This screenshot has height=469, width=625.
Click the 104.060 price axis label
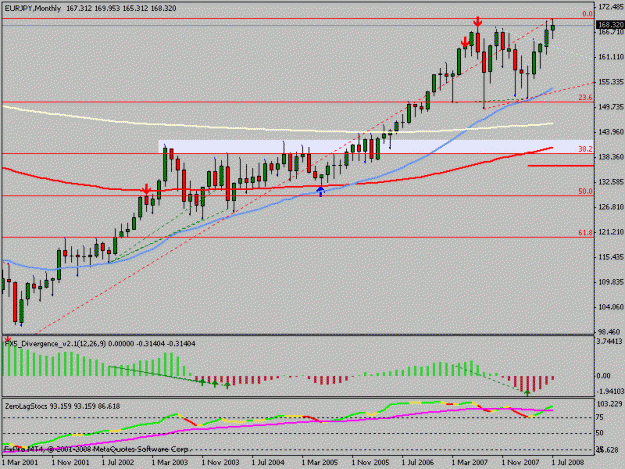coord(611,307)
